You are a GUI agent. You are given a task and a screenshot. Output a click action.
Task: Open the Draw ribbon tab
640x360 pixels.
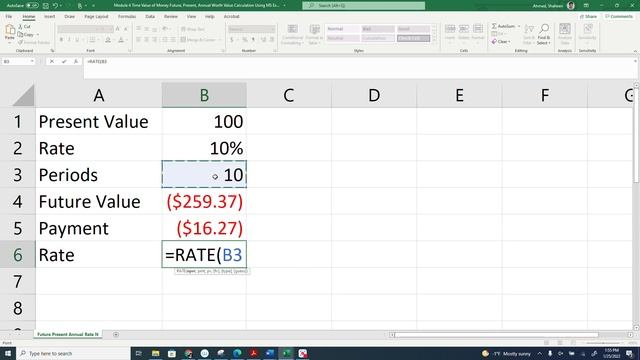69,17
